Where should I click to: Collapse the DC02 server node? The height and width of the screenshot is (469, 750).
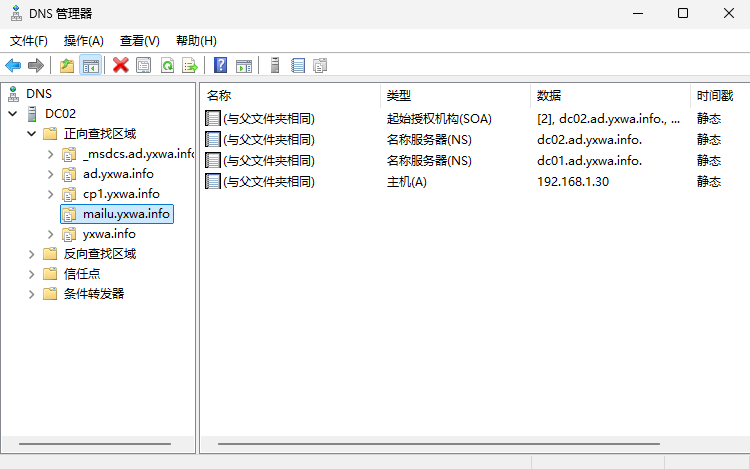pyautogui.click(x=12, y=114)
